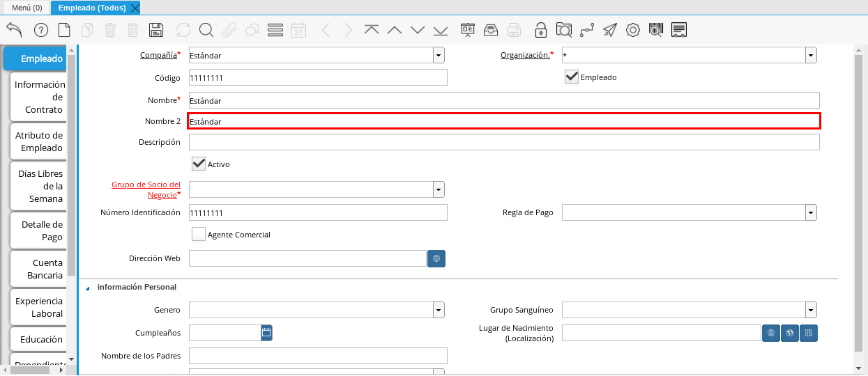Toggle grid view with the lines icon

point(275,30)
